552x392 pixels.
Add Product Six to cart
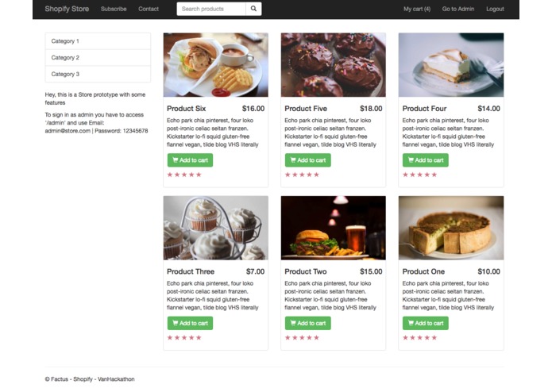click(x=190, y=160)
